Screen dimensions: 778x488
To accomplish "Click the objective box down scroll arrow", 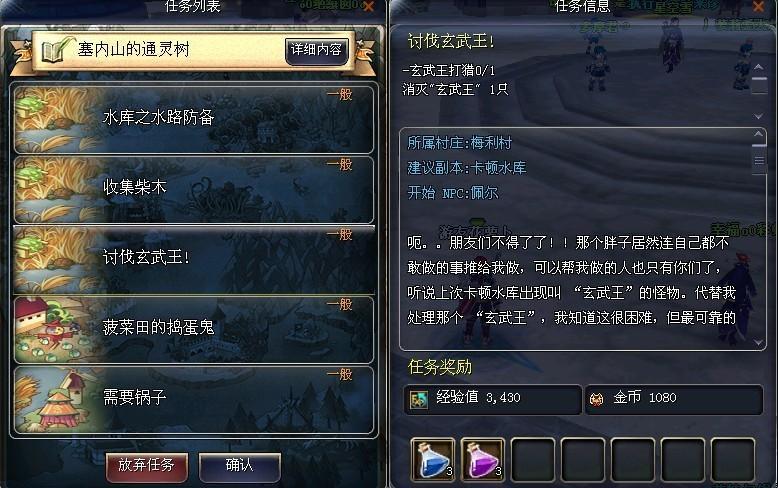I will click(x=759, y=116).
